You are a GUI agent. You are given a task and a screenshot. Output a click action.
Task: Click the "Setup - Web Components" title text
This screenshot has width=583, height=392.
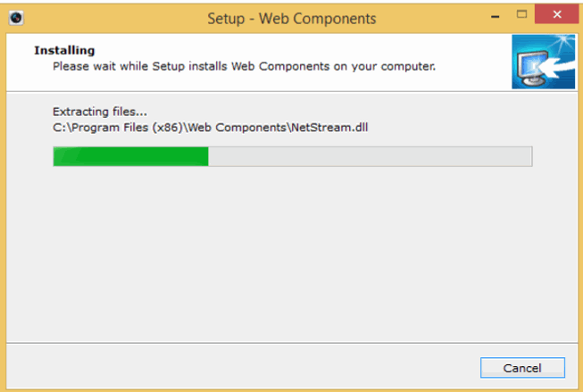tap(291, 18)
